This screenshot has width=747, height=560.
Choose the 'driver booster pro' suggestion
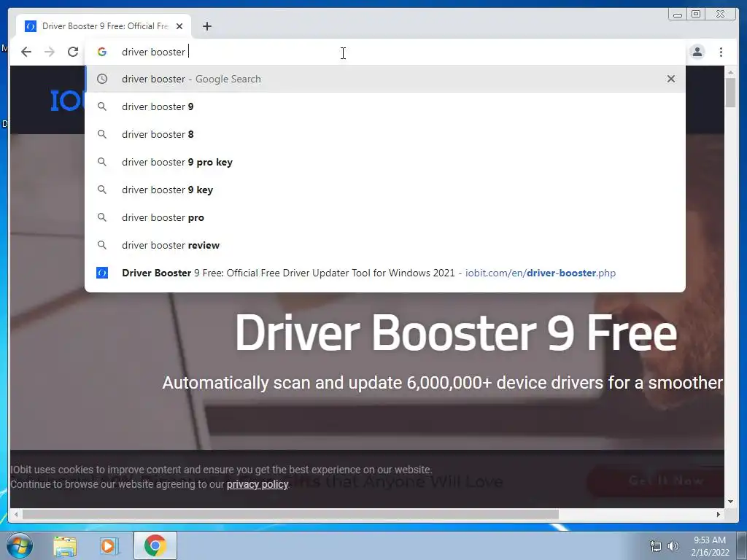pos(385,217)
